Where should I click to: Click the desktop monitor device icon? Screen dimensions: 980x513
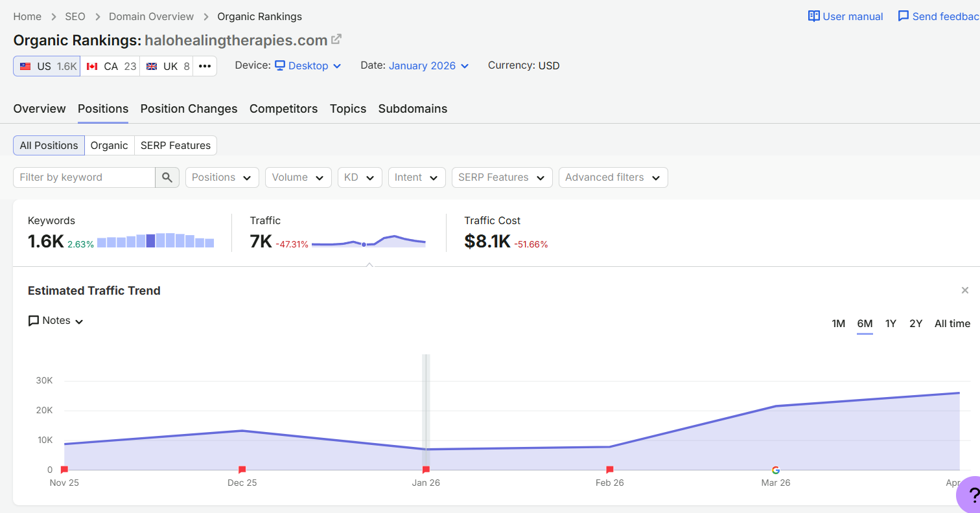(x=280, y=65)
